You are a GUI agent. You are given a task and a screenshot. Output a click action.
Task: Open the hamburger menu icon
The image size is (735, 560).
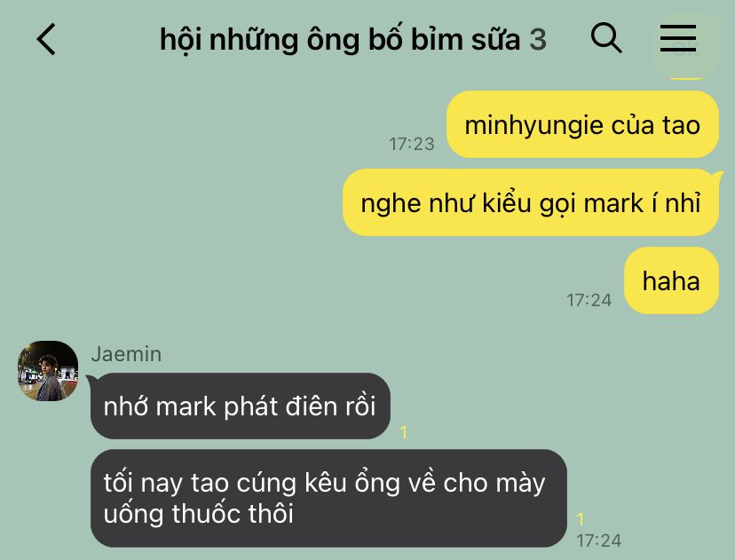[x=678, y=38]
